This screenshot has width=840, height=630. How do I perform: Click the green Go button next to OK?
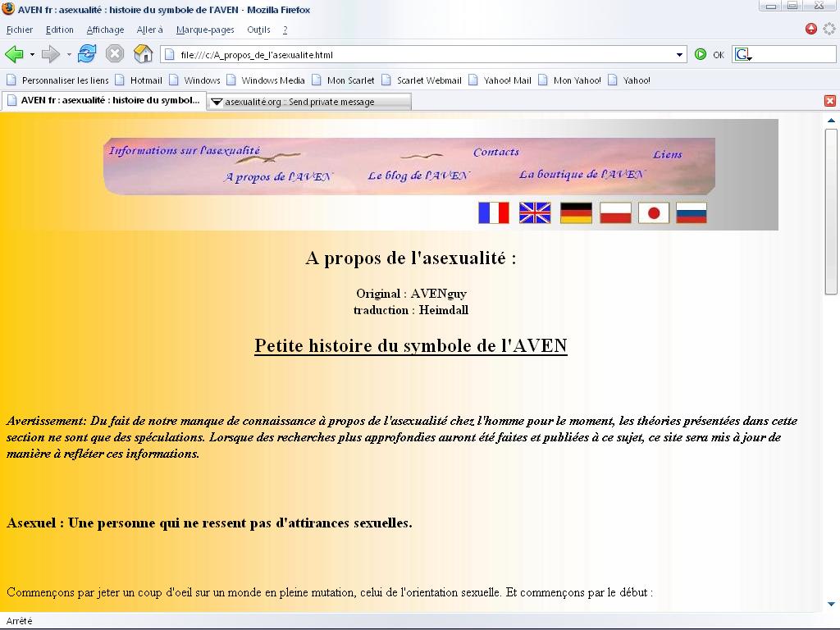pos(701,54)
